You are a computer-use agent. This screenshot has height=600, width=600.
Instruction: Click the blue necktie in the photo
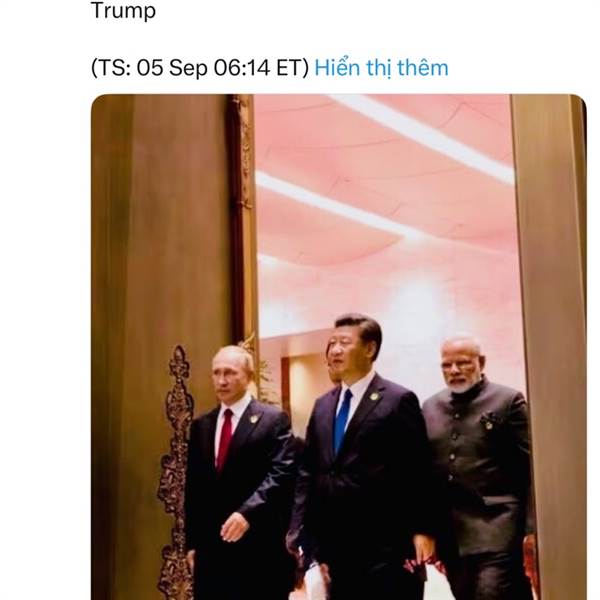coord(342,420)
